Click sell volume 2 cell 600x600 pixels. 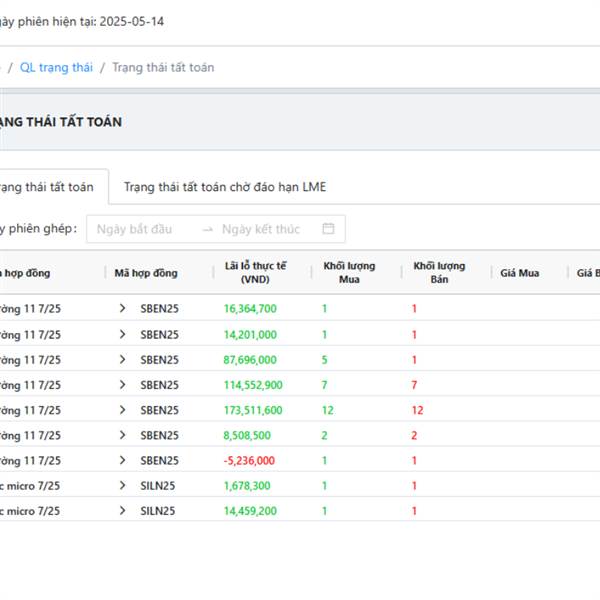(x=414, y=435)
